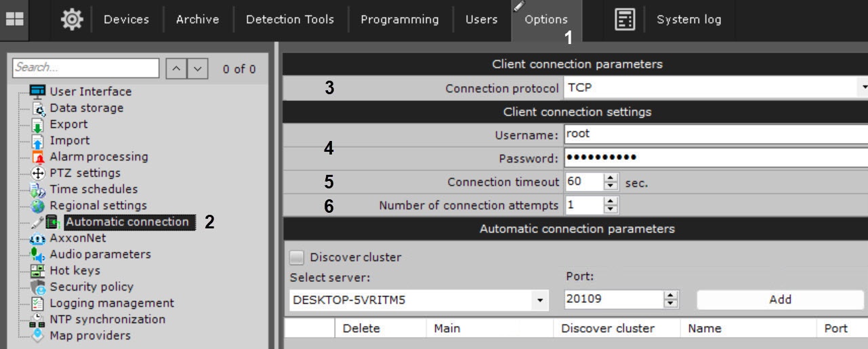Select Automatic connection in settings tree
The width and height of the screenshot is (868, 349).
click(x=127, y=222)
